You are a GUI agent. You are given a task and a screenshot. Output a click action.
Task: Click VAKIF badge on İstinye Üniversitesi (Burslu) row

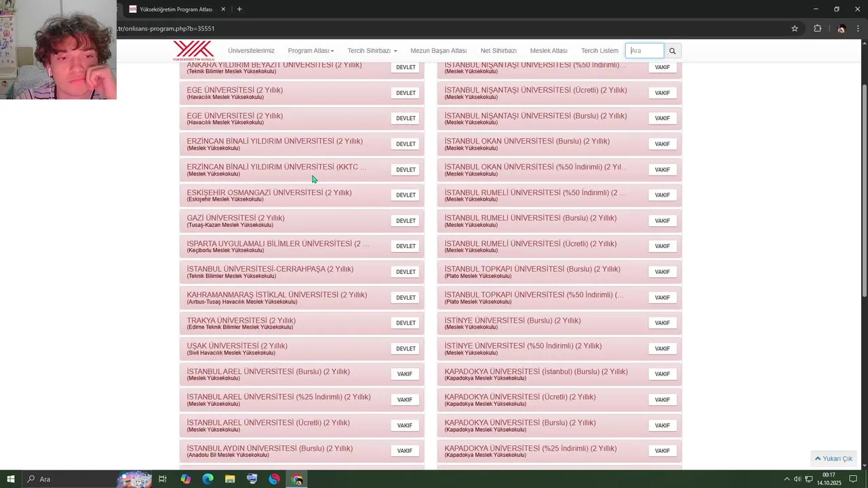pos(663,323)
